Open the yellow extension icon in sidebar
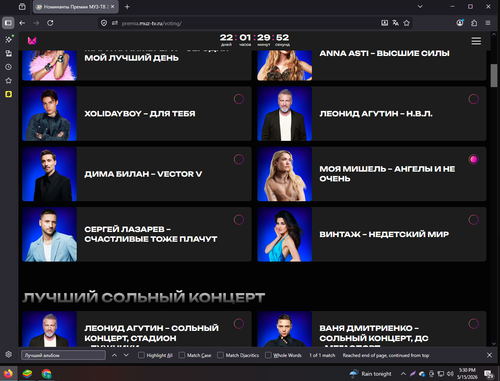Image resolution: width=500 pixels, height=381 pixels. (x=9, y=94)
